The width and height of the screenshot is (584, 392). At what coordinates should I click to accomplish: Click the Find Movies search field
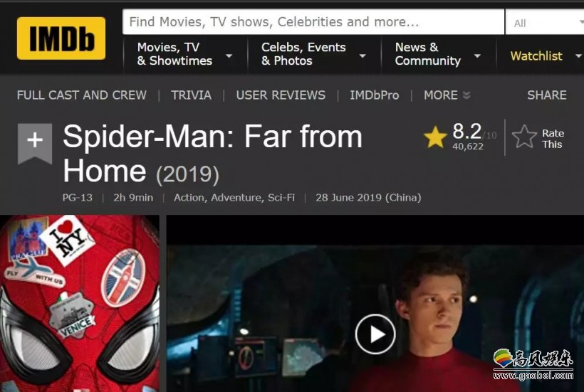coord(313,22)
